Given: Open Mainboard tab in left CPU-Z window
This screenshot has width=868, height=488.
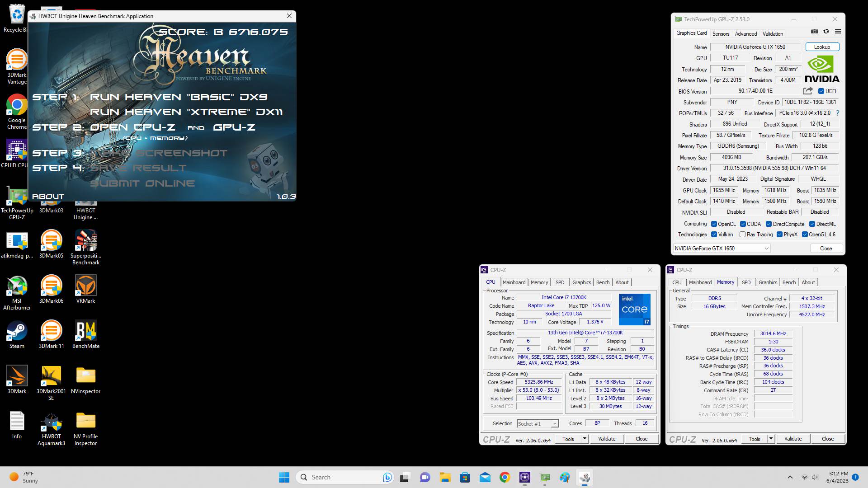Looking at the screenshot, I should tap(514, 282).
